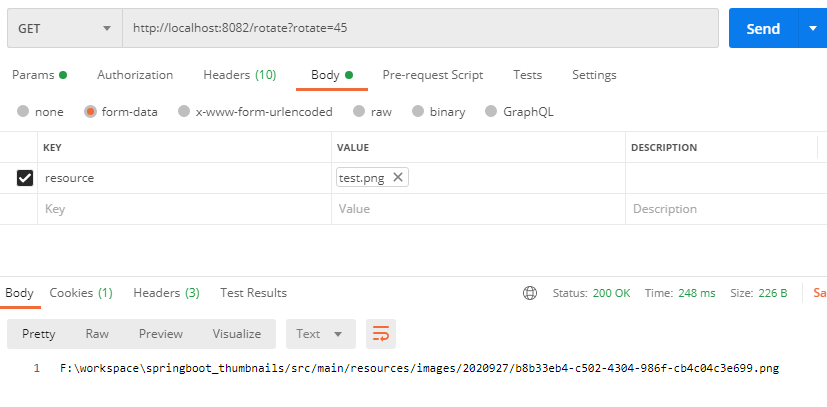This screenshot has width=827, height=407.
Task: Click the 200 OK status text
Action: (611, 293)
